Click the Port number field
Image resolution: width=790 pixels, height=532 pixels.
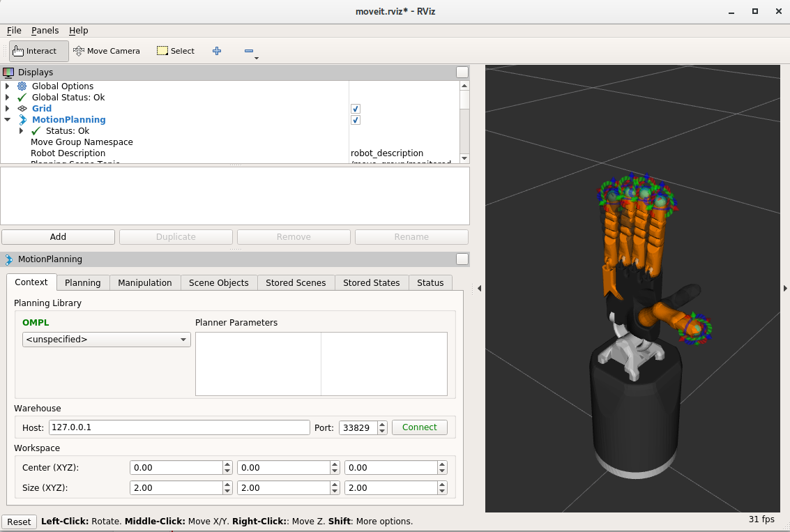[358, 427]
